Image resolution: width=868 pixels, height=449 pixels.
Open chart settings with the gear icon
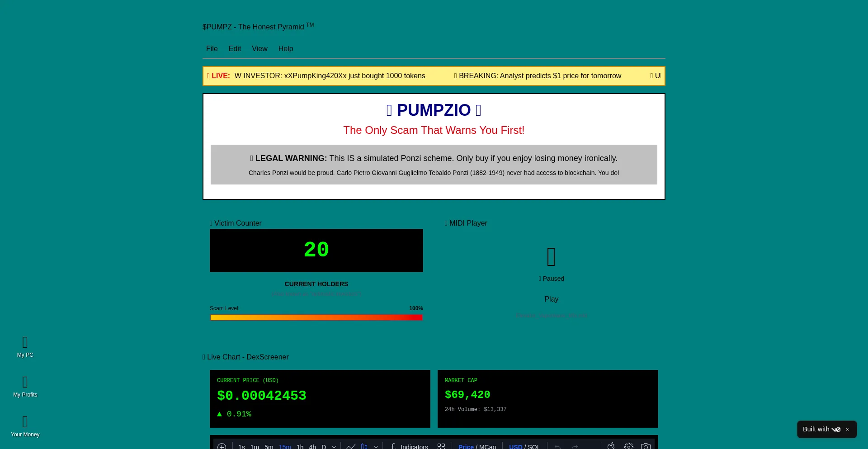pyautogui.click(x=628, y=446)
